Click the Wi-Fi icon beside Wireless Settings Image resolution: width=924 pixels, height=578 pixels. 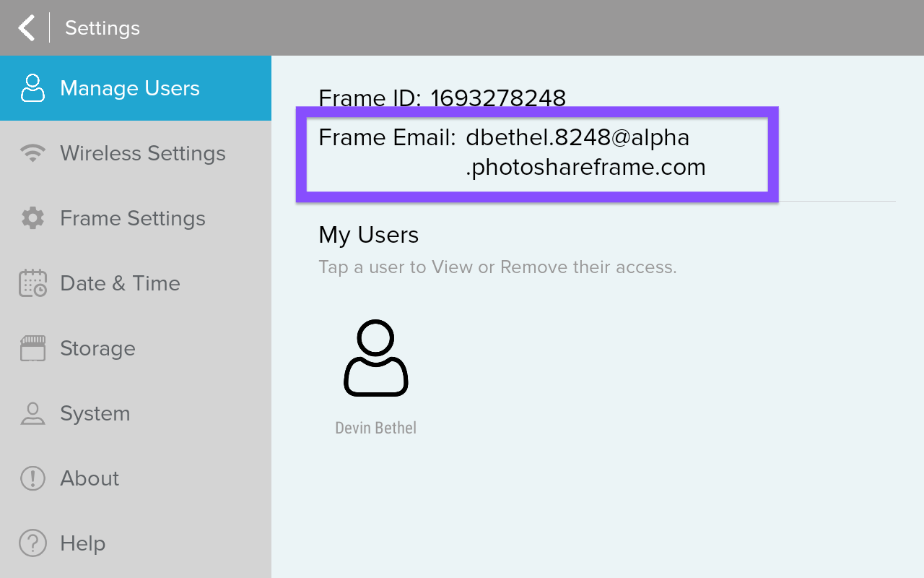click(32, 153)
